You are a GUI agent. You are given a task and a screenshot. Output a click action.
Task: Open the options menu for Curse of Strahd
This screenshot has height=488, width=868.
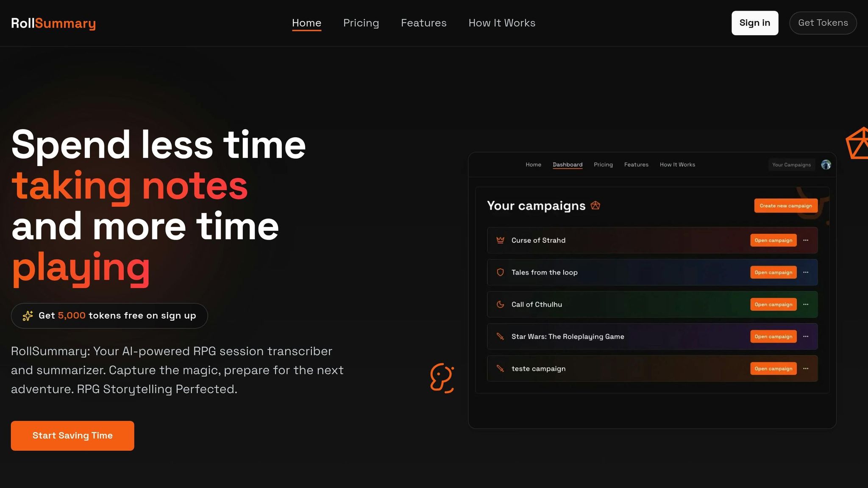coord(806,240)
